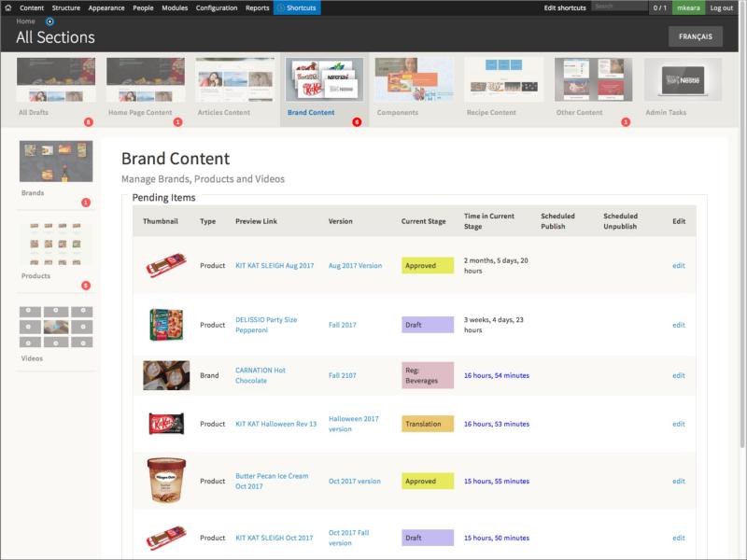Open Aug 2017 Version link

[355, 266]
